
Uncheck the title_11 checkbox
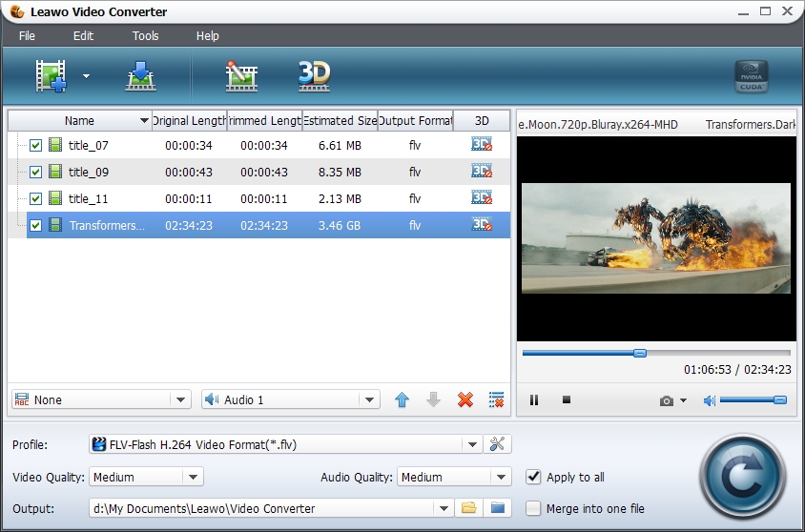point(35,198)
